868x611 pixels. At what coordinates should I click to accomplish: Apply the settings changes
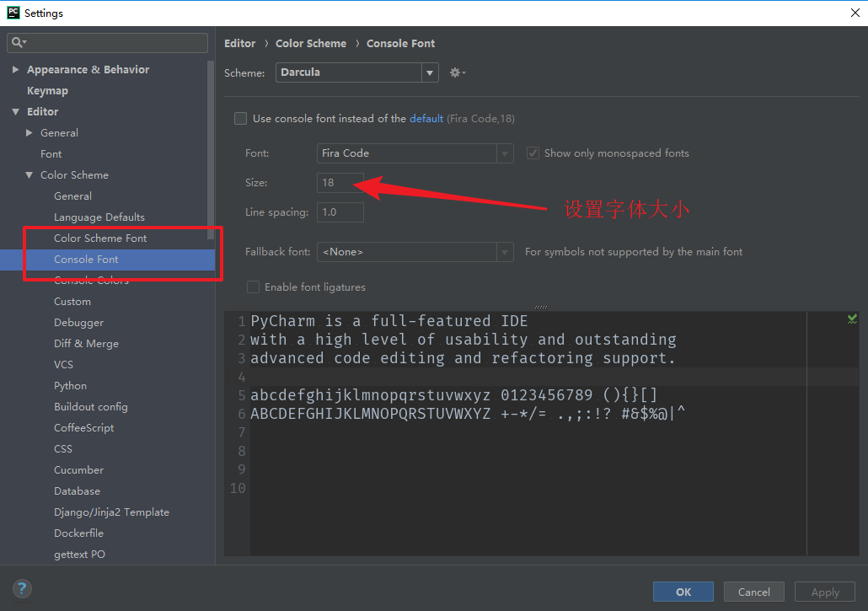tap(824, 592)
